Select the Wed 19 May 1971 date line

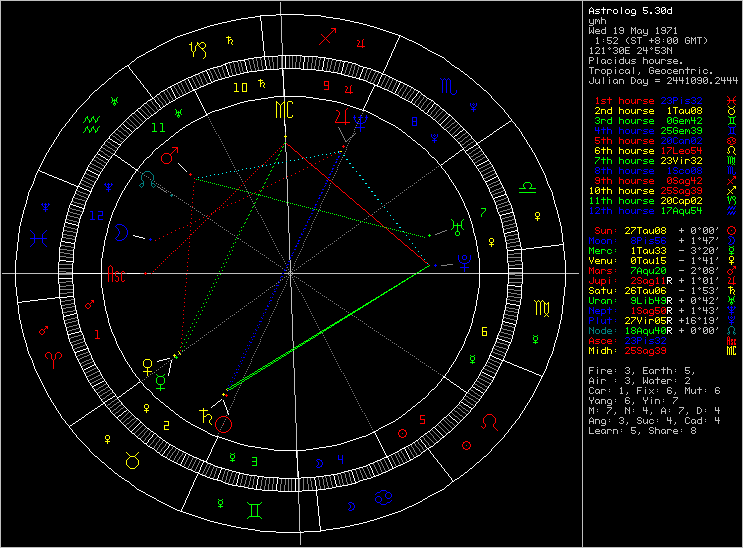(633, 31)
